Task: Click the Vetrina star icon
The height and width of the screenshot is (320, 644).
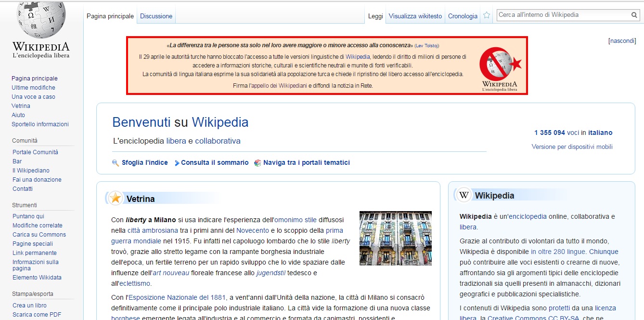Action: coord(115,198)
